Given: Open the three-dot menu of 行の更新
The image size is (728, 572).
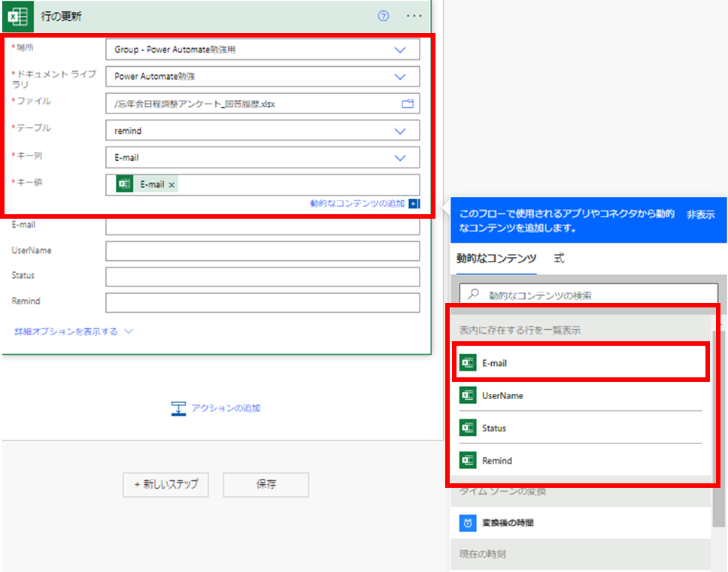Looking at the screenshot, I should click(414, 17).
